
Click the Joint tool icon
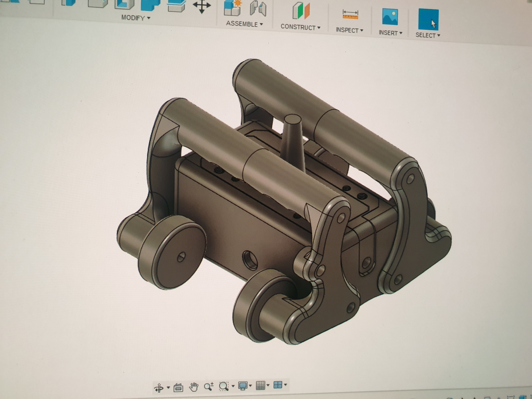(x=258, y=9)
